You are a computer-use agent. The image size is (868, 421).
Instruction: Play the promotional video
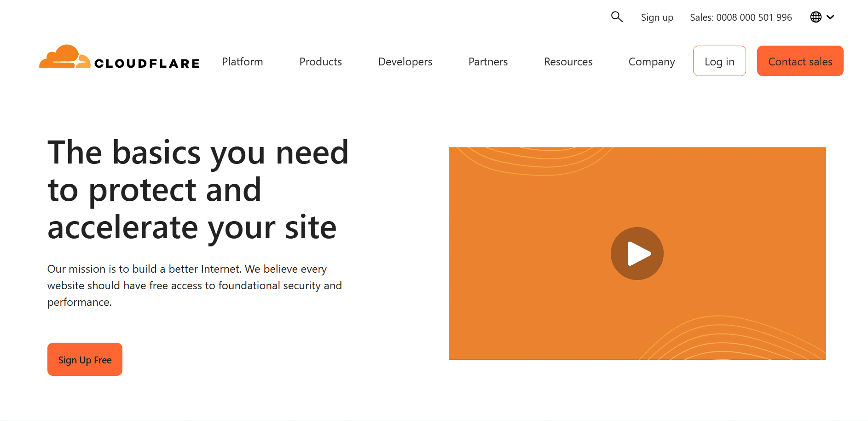(637, 253)
